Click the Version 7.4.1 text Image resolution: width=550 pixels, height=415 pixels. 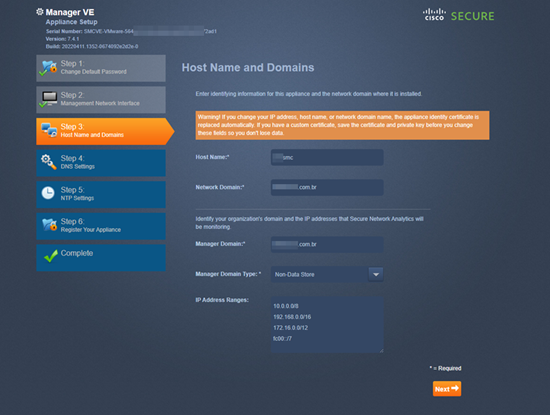[x=62, y=39]
